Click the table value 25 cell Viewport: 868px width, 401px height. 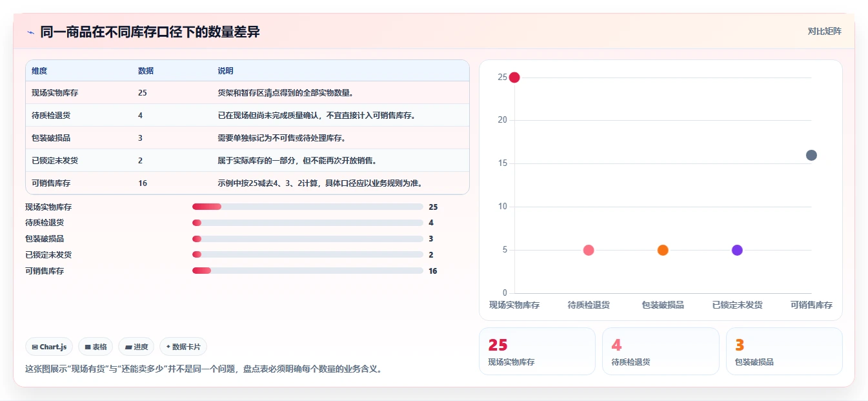(143, 93)
